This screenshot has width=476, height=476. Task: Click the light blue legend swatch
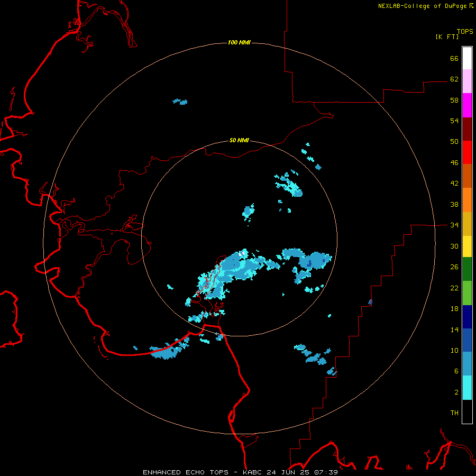coord(467,364)
